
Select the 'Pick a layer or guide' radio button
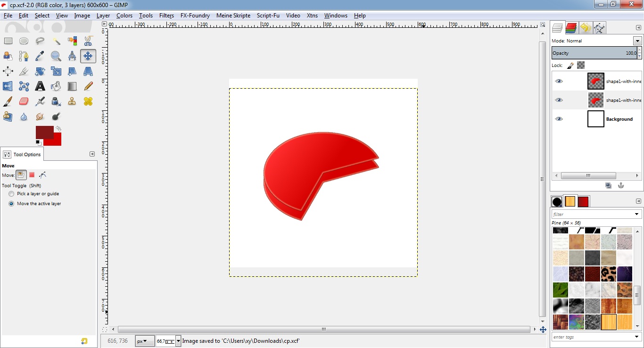[x=11, y=193]
